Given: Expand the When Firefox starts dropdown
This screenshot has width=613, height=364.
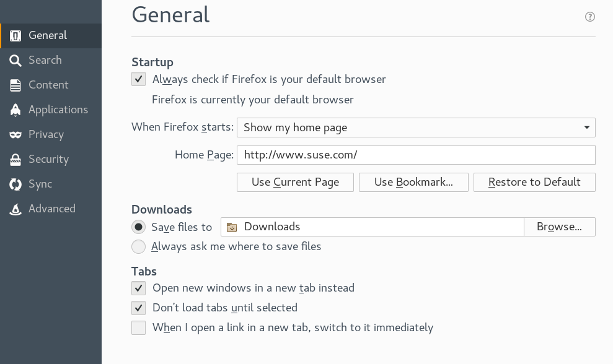Looking at the screenshot, I should point(415,128).
